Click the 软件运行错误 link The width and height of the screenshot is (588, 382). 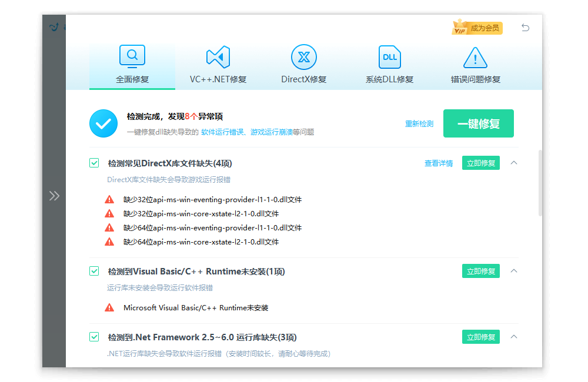coord(222,132)
